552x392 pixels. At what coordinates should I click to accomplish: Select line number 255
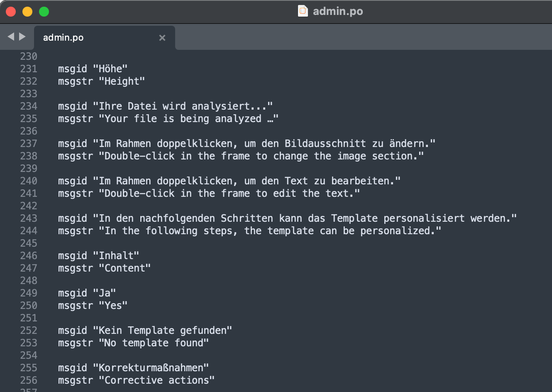click(x=28, y=367)
